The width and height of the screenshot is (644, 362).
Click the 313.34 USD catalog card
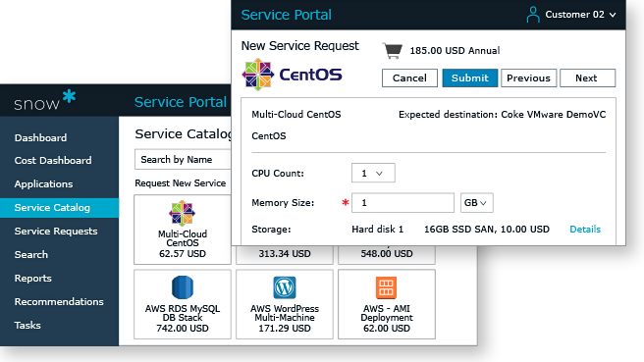point(285,254)
